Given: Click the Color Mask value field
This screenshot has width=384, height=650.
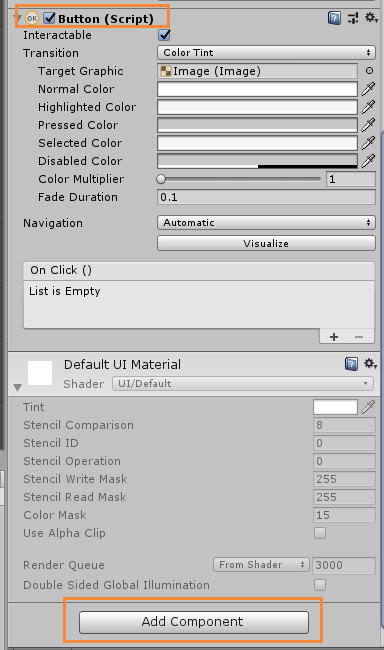Looking at the screenshot, I should coord(344,515).
